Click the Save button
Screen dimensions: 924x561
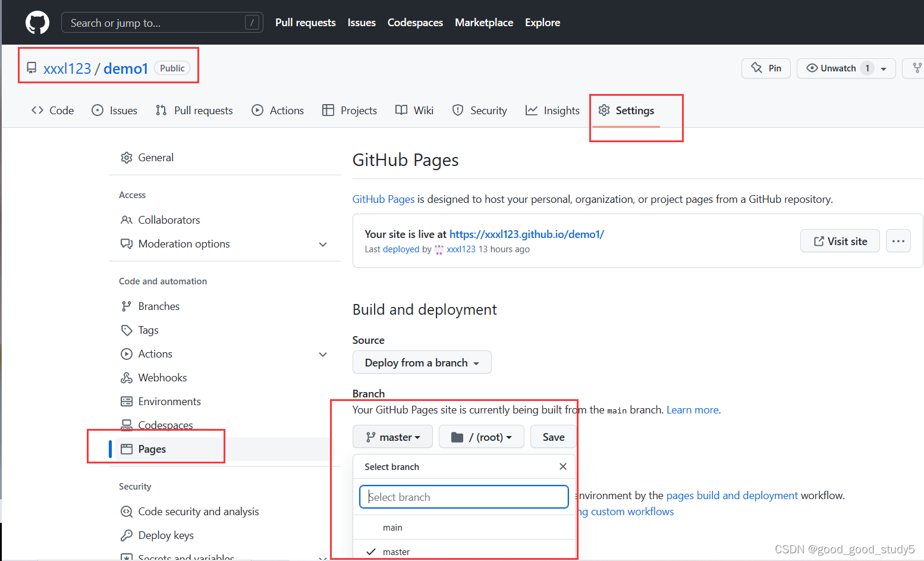(x=554, y=437)
